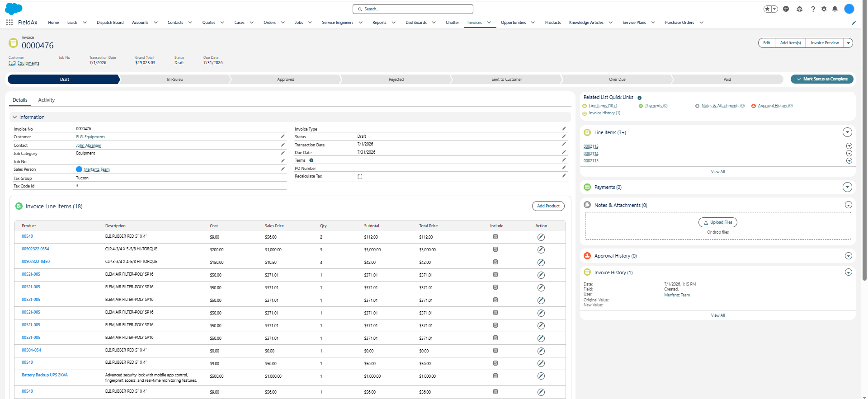Open the Help question mark icon
This screenshot has height=399, width=868.
click(x=813, y=9)
